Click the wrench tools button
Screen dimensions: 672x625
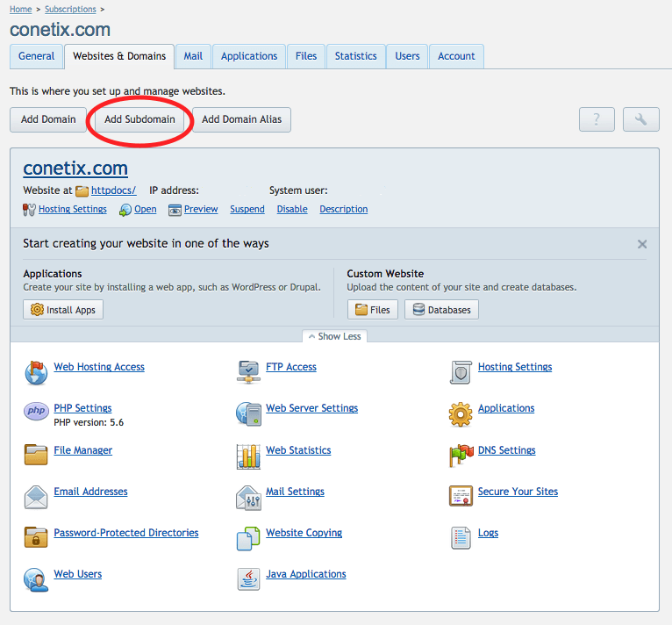pyautogui.click(x=640, y=119)
